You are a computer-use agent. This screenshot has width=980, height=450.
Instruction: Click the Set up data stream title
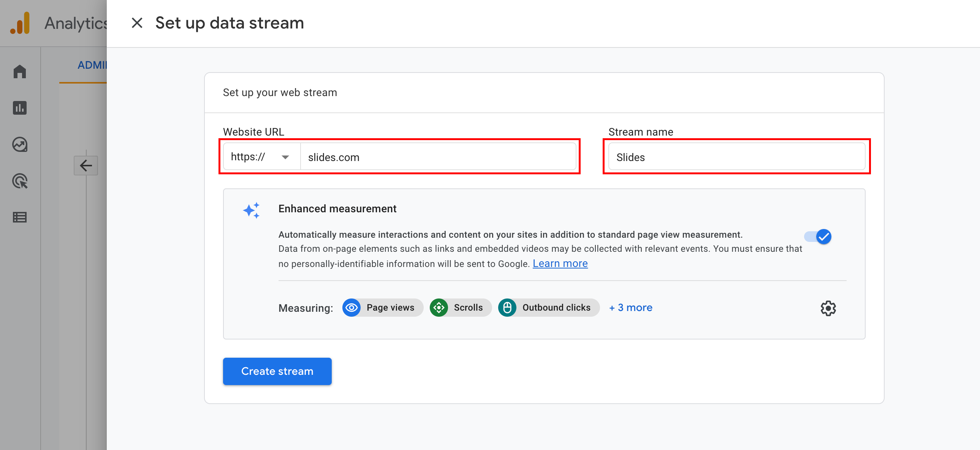[230, 23]
